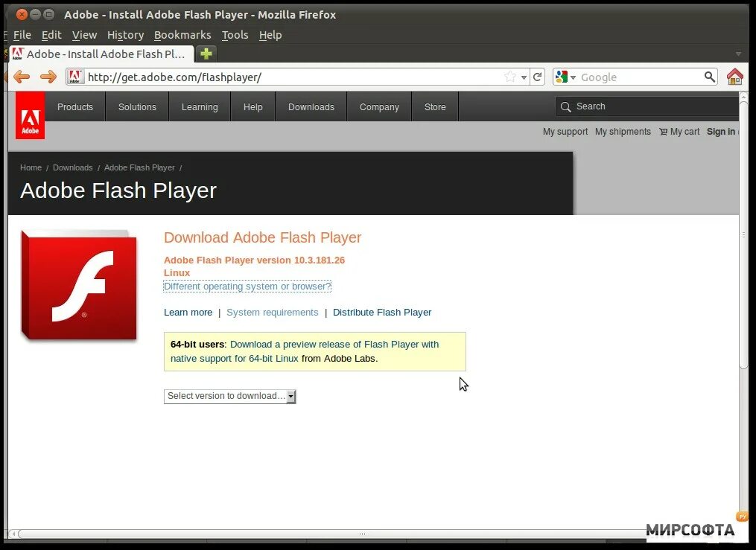Click the forward arrow navigation button
This screenshot has width=756, height=550.
click(48, 77)
